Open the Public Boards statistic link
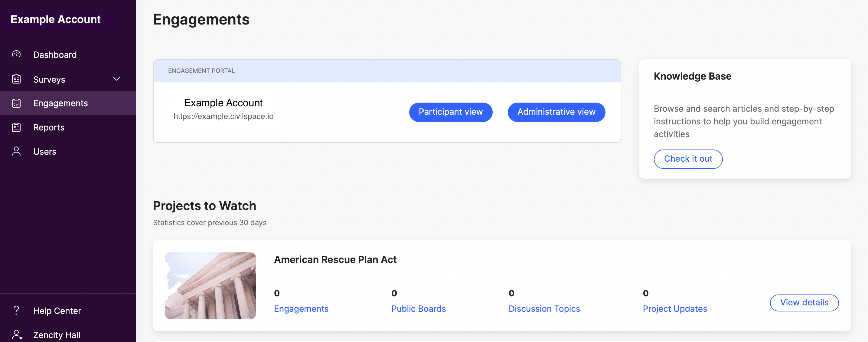The image size is (868, 342). pos(418,309)
